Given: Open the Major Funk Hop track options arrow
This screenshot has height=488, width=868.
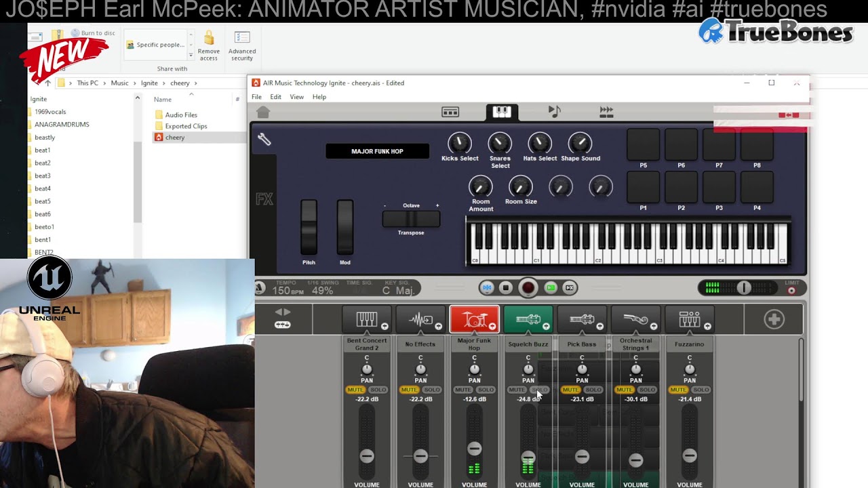Looking at the screenshot, I should click(x=492, y=327).
